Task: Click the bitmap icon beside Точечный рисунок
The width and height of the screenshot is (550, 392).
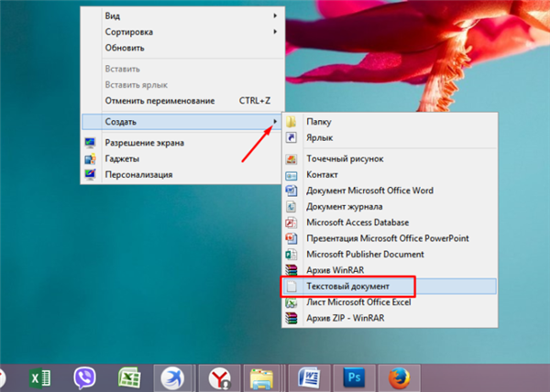Action: coord(291,159)
